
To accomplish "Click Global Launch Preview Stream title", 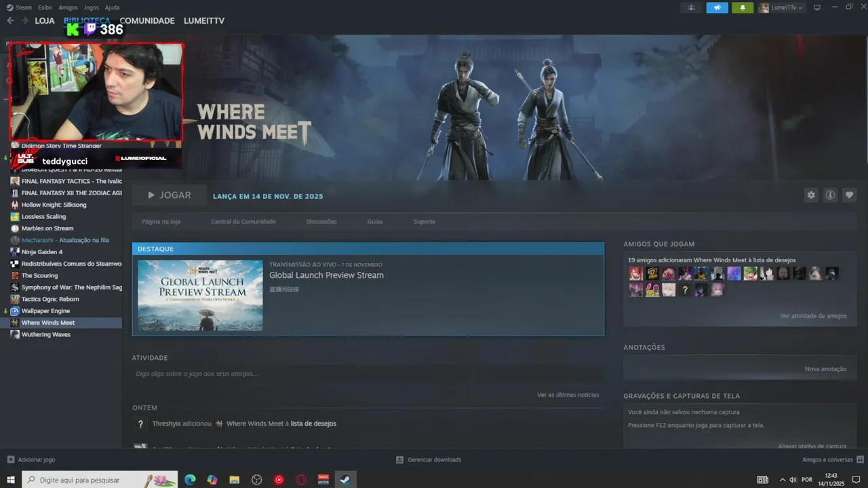I will (x=326, y=275).
